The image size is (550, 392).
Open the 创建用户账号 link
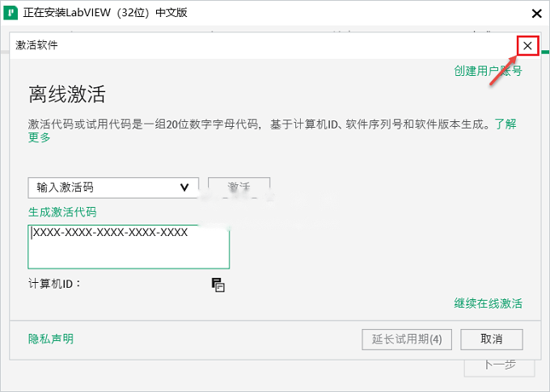(x=488, y=71)
